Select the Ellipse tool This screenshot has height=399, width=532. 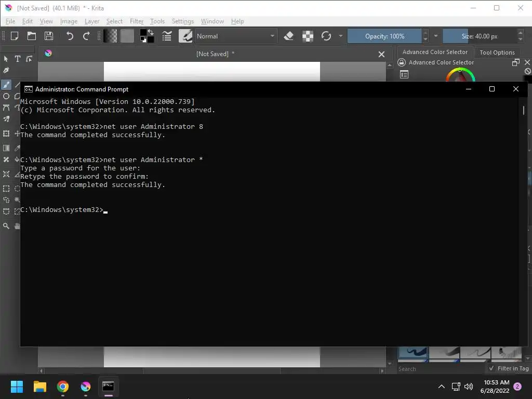click(x=6, y=96)
